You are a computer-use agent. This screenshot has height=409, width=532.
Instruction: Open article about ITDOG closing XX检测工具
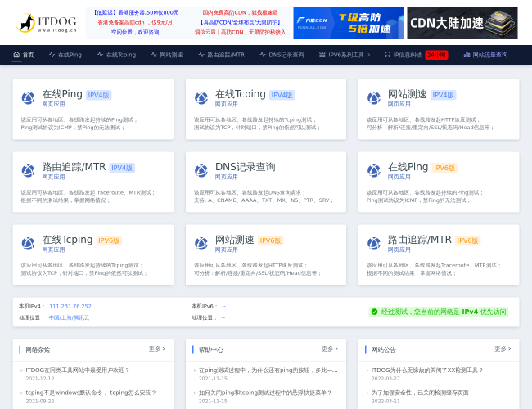click(x=427, y=370)
